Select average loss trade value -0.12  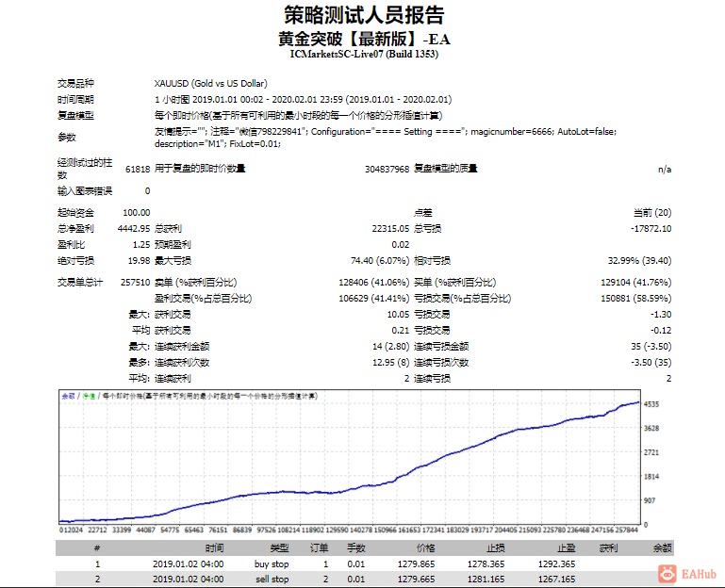tap(661, 331)
